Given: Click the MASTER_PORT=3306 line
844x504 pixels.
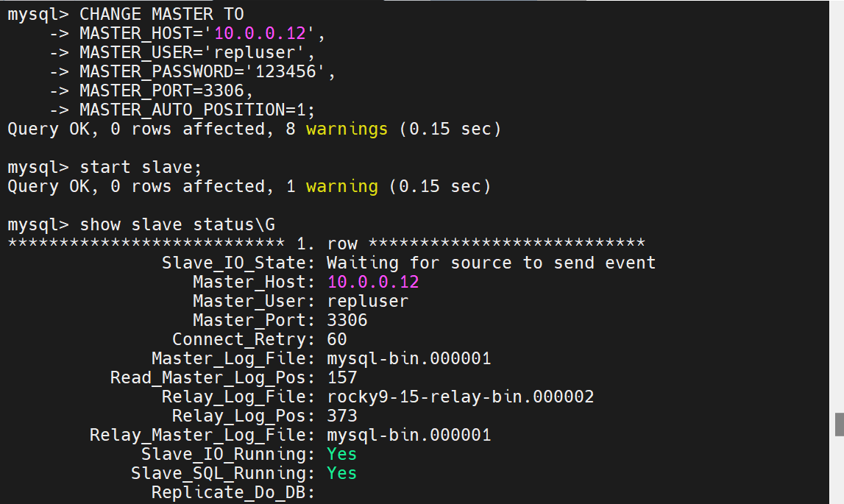Looking at the screenshot, I should [166, 90].
